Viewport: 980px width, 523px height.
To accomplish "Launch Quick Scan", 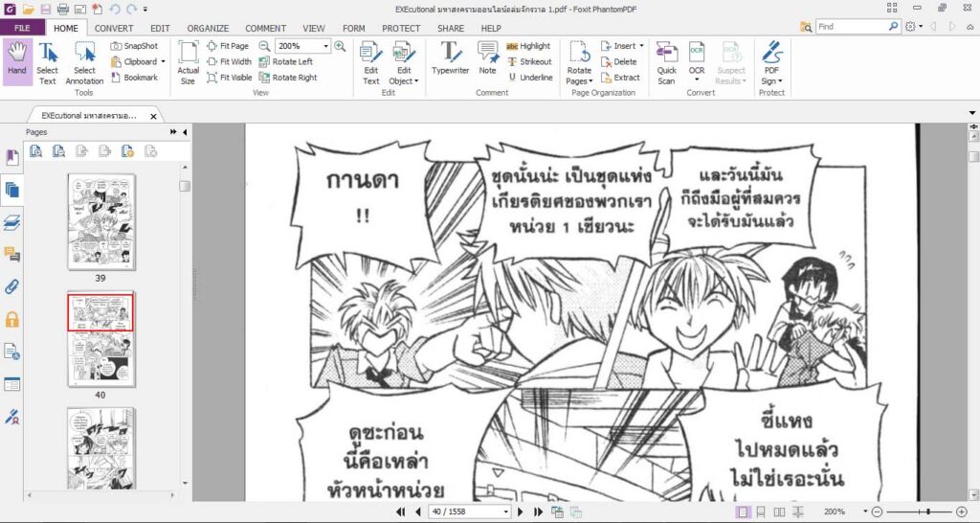I will point(667,63).
